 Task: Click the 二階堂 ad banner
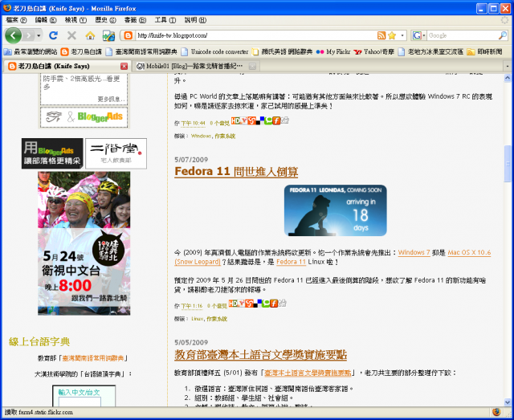point(116,153)
